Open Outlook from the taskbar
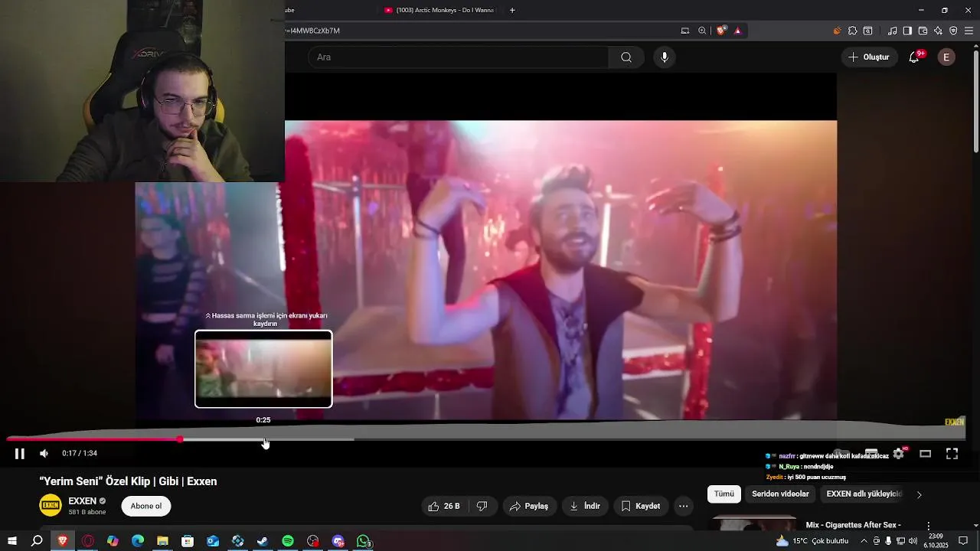This screenshot has width=980, height=551. pyautogui.click(x=213, y=541)
